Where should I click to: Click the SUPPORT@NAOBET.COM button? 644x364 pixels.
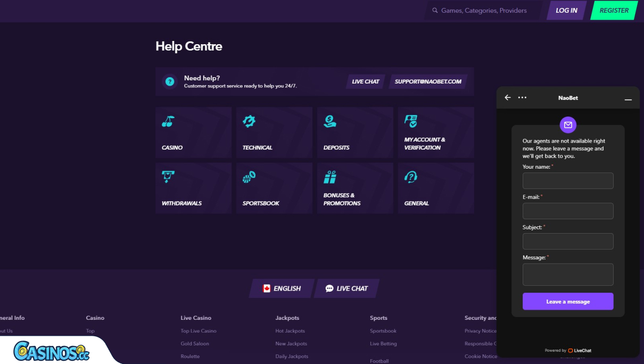click(x=428, y=81)
